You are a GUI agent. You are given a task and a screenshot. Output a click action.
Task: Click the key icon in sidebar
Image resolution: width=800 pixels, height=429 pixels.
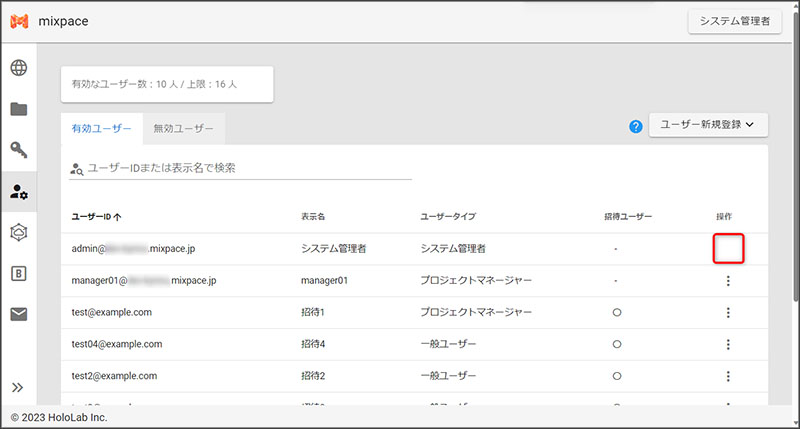[18, 150]
